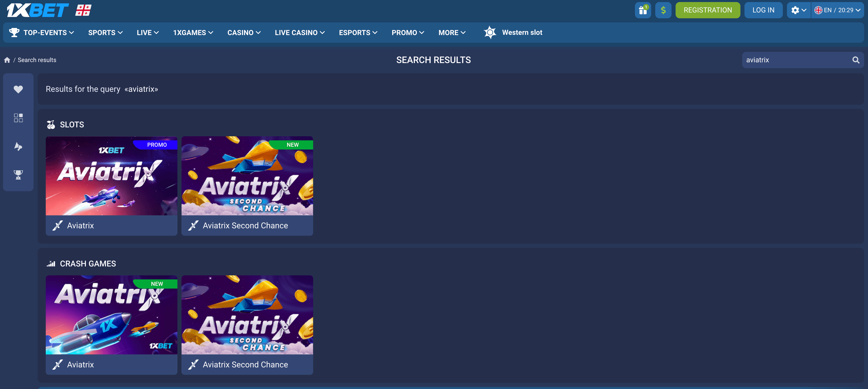Click the REGISTRATION button
The image size is (868, 389).
707,10
